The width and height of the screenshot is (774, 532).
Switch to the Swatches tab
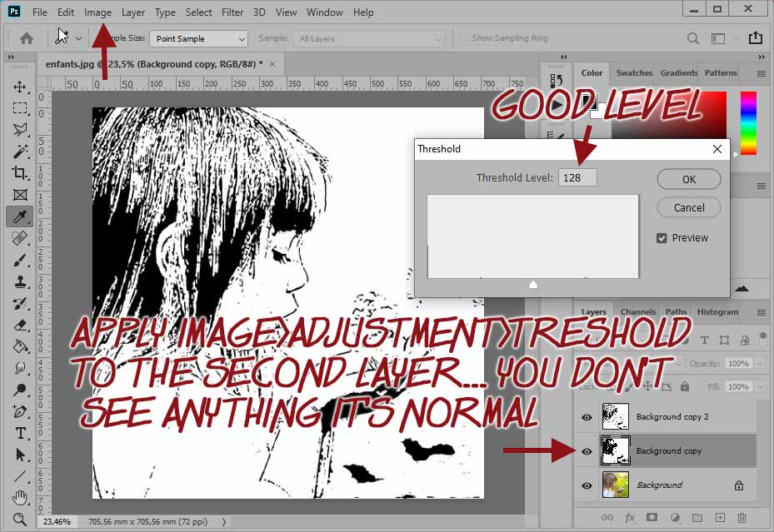(634, 73)
